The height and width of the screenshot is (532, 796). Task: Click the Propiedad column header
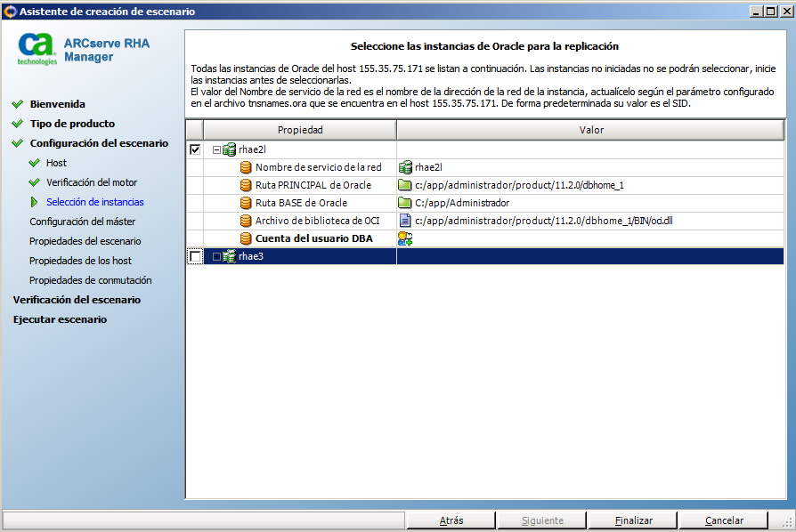pyautogui.click(x=300, y=130)
